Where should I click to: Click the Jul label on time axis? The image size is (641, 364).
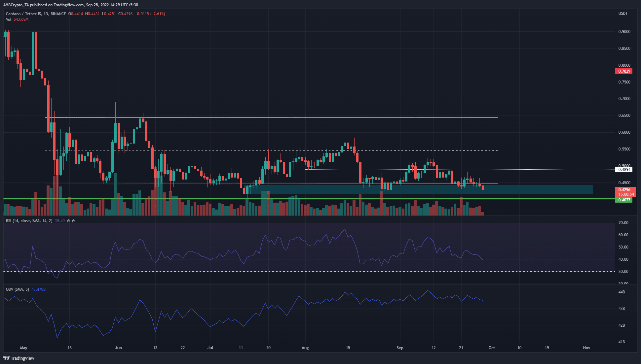[x=210, y=348]
